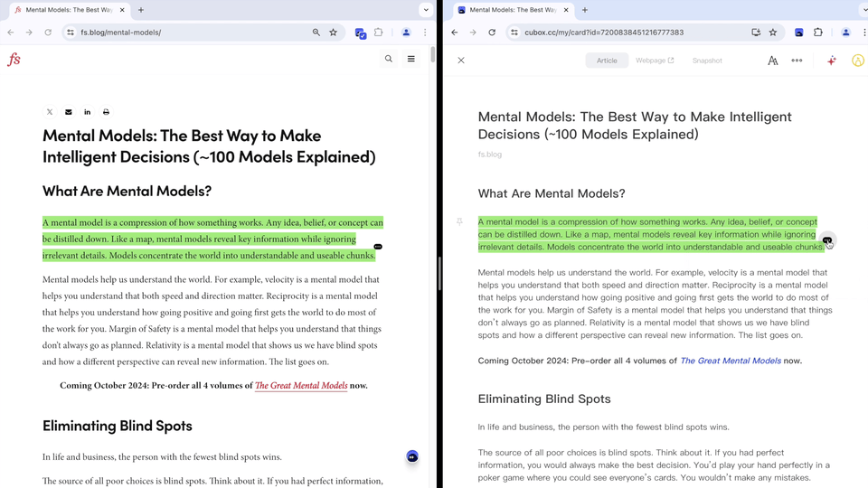Viewport: 868px width, 488px height.
Task: Open a new tab in the right browser
Action: 585,10
